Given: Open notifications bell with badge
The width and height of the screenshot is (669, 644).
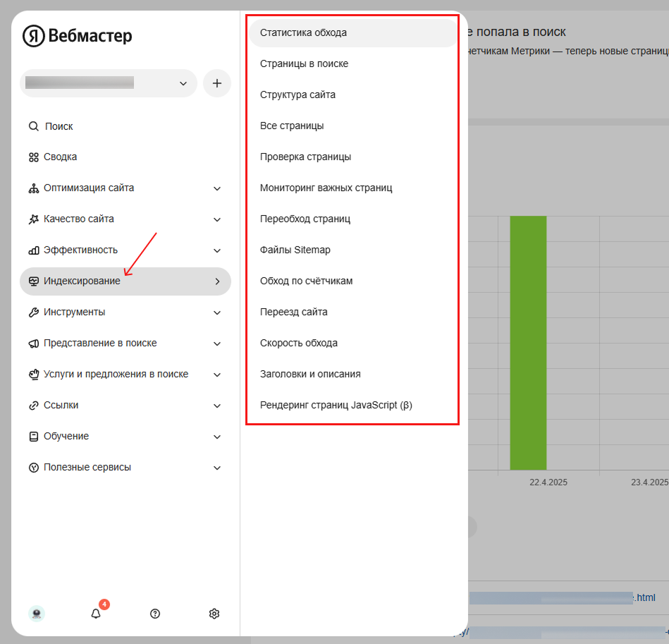Looking at the screenshot, I should 97,613.
